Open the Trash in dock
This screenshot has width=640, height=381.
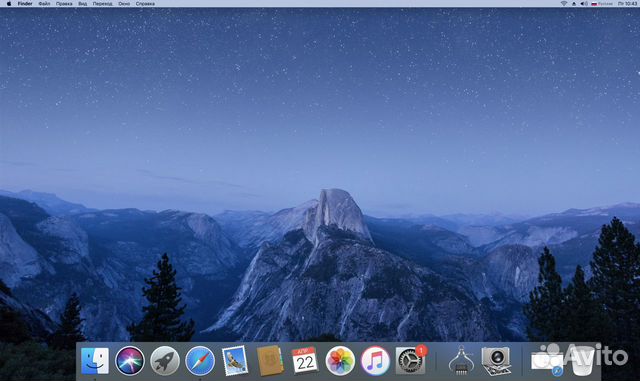pyautogui.click(x=583, y=361)
